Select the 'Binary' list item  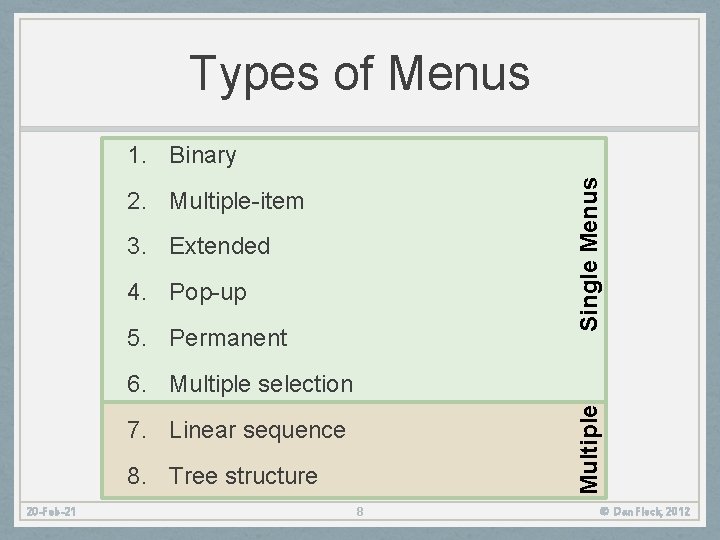pos(203,156)
